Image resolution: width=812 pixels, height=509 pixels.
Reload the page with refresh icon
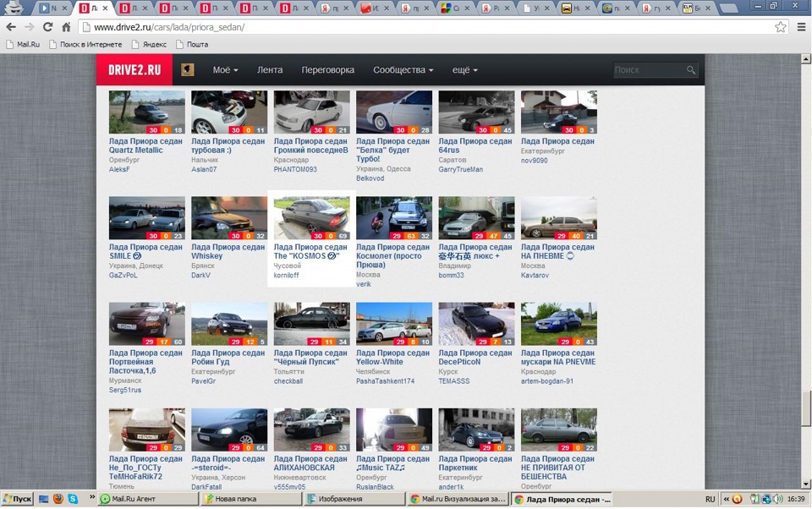(47, 27)
